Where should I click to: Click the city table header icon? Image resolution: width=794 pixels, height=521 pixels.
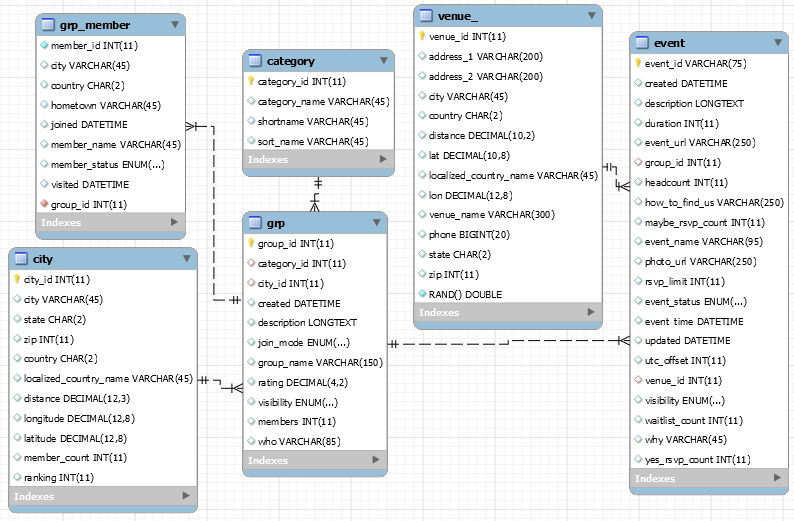21,259
